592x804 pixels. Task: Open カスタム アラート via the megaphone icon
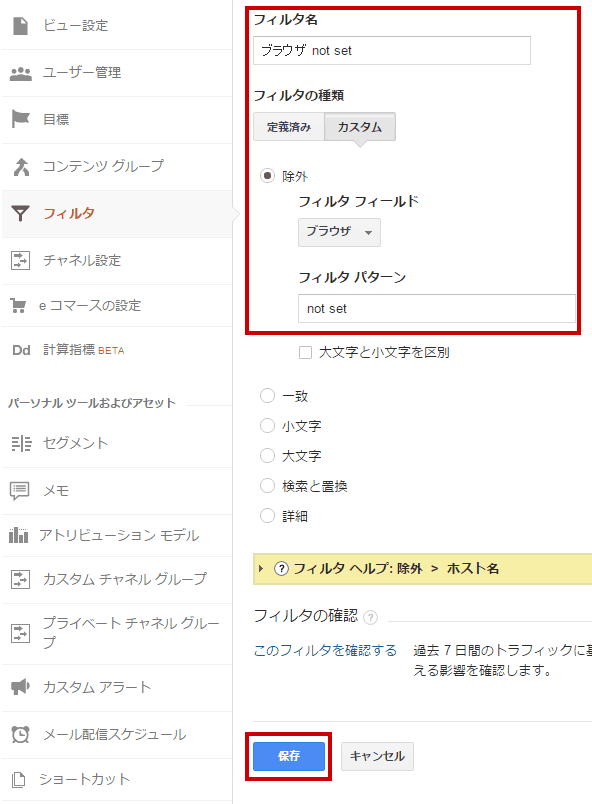click(x=21, y=687)
